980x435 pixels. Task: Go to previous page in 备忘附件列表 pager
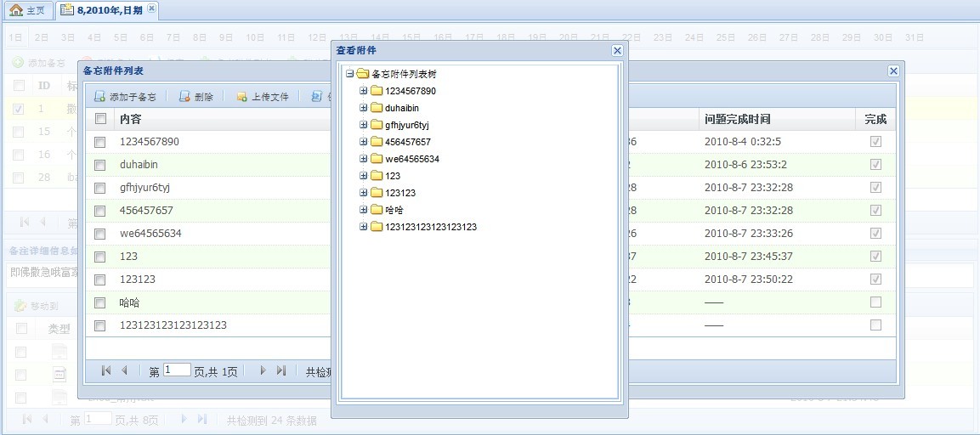click(x=124, y=370)
